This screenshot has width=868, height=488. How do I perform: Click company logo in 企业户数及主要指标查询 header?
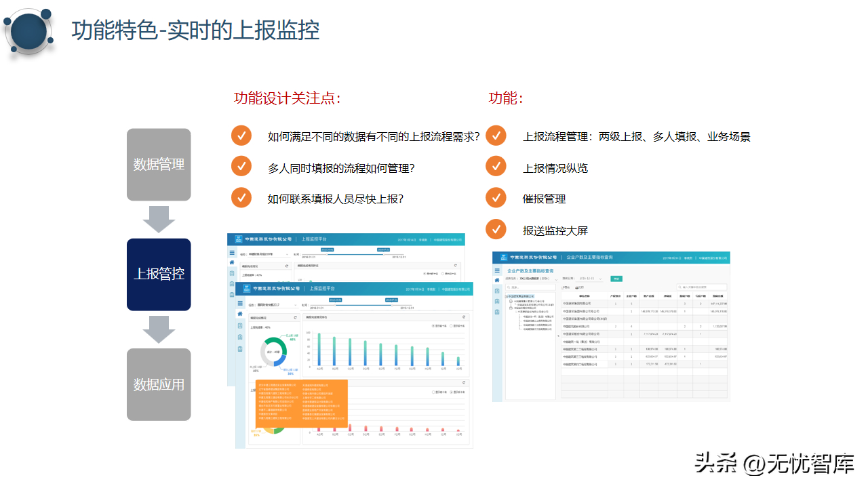[504, 257]
